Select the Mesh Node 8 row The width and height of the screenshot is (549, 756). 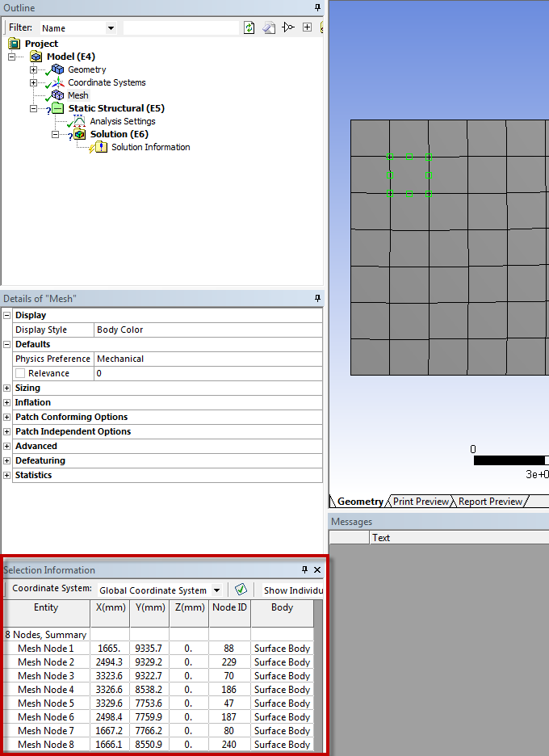158,745
